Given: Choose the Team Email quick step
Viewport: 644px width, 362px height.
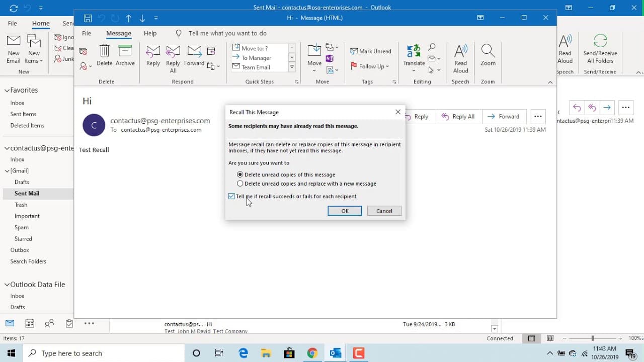Looking at the screenshot, I should pyautogui.click(x=259, y=67).
